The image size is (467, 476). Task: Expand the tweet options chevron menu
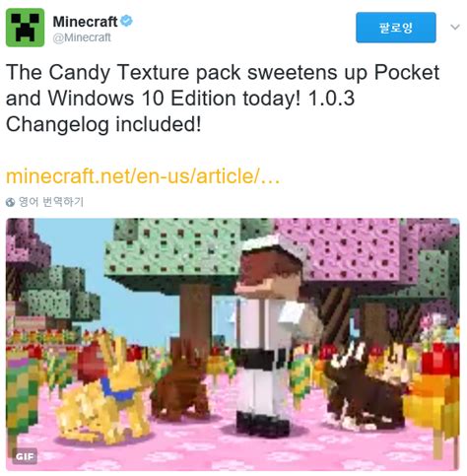pyautogui.click(x=455, y=27)
